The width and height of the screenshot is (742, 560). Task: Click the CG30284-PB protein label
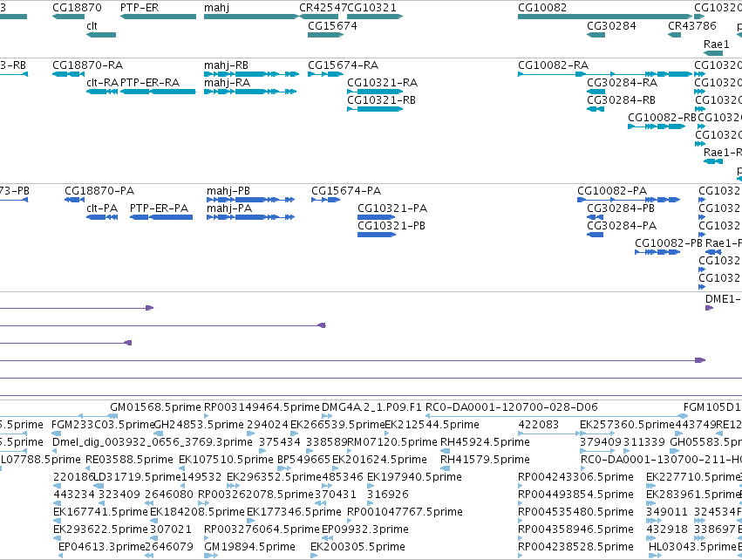tap(621, 208)
